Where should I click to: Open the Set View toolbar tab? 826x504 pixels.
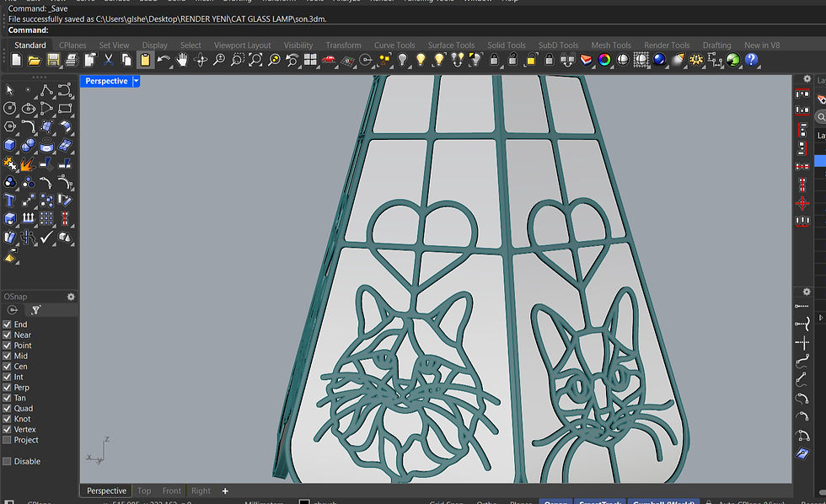(114, 46)
